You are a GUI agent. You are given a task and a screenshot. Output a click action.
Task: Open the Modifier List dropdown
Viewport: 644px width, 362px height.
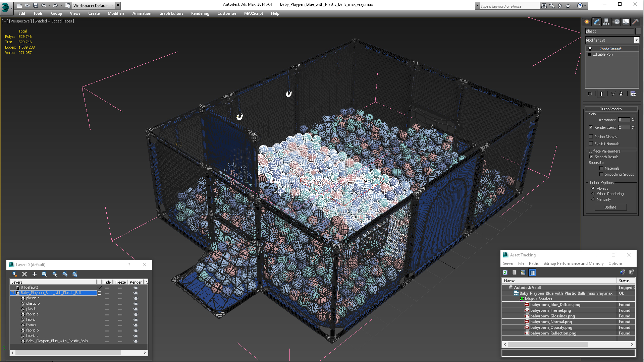point(636,40)
